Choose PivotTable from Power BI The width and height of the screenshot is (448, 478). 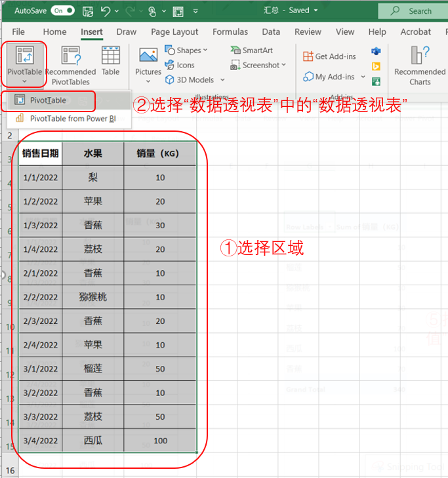pos(70,118)
